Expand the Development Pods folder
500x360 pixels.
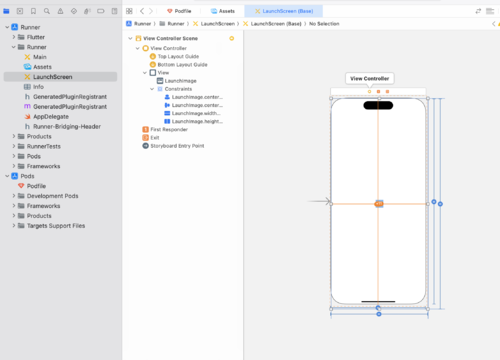click(14, 196)
